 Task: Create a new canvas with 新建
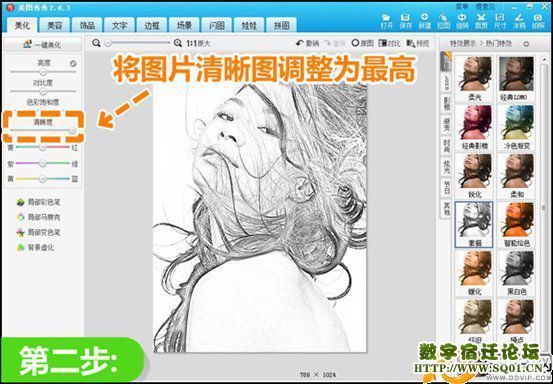point(425,21)
